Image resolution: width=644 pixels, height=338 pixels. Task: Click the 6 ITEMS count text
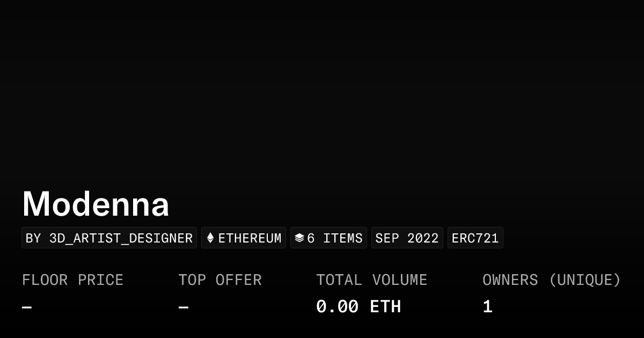click(335, 238)
